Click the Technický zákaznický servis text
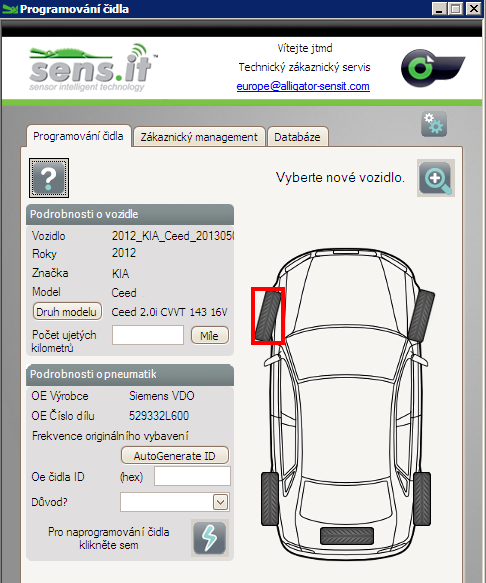486x583 pixels. 305,67
